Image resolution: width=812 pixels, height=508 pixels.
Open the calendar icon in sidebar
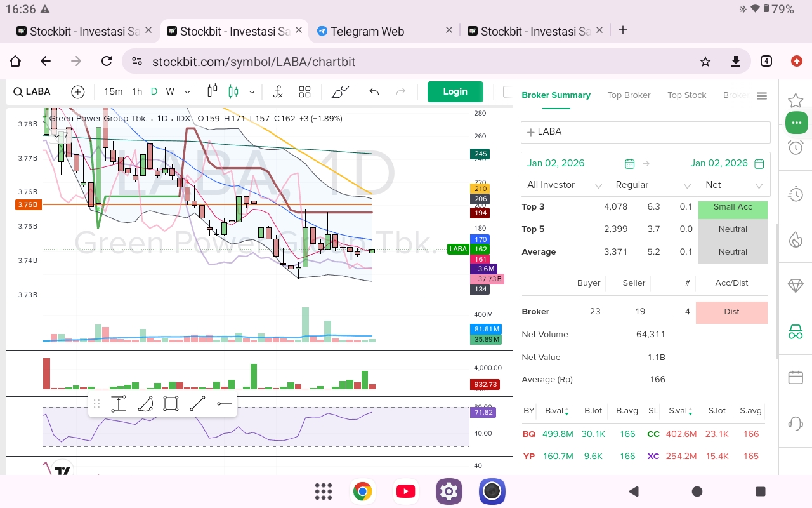pyautogui.click(x=796, y=377)
